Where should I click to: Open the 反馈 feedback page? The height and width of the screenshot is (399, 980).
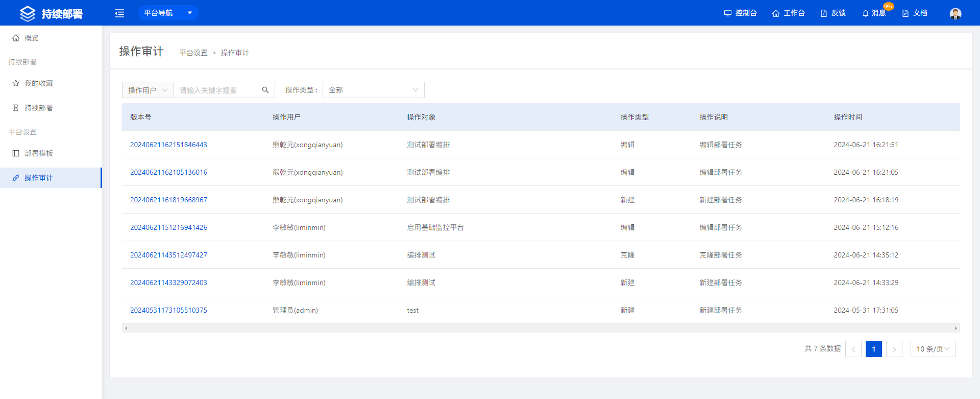[x=833, y=13]
